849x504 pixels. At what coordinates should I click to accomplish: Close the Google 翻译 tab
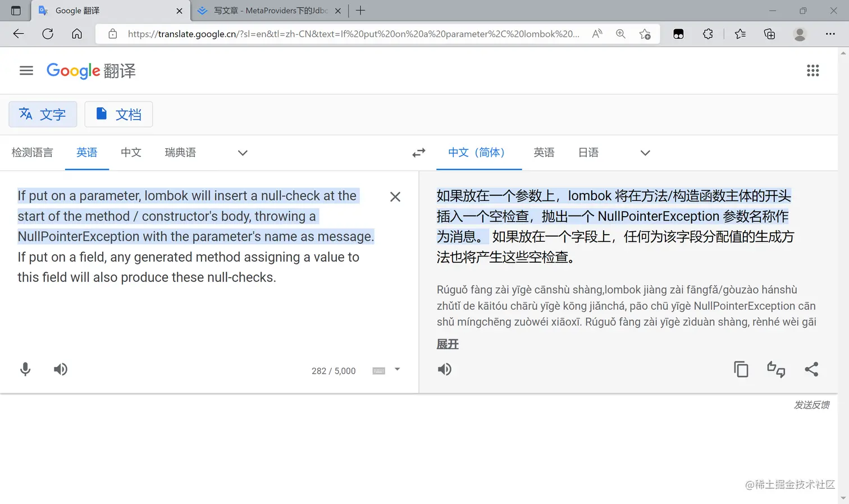tap(179, 11)
